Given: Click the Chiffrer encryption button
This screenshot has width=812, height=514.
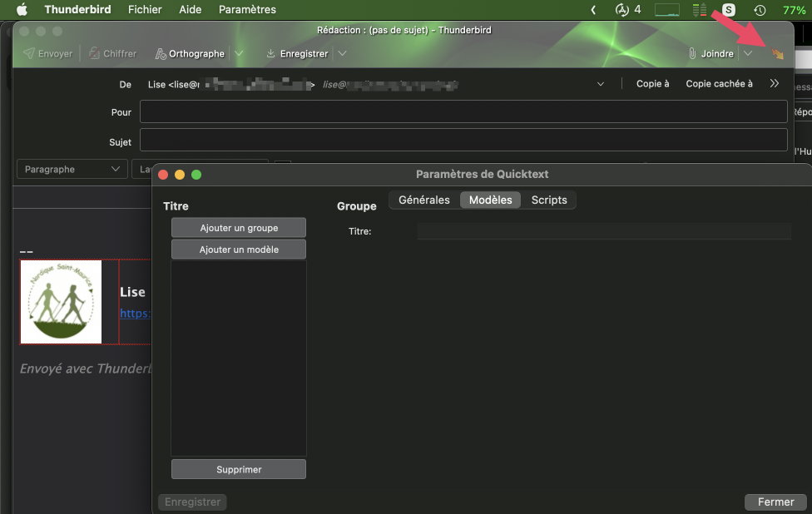Looking at the screenshot, I should pos(112,54).
